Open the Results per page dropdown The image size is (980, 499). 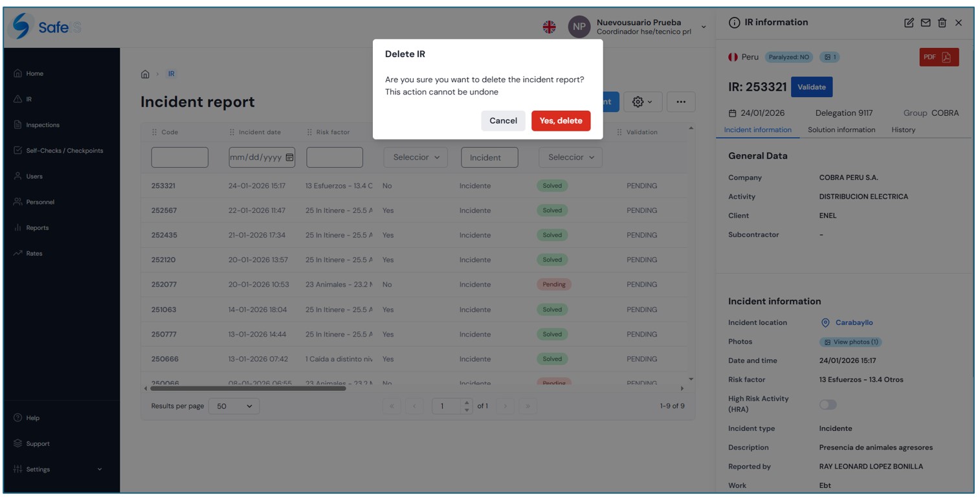click(x=234, y=406)
